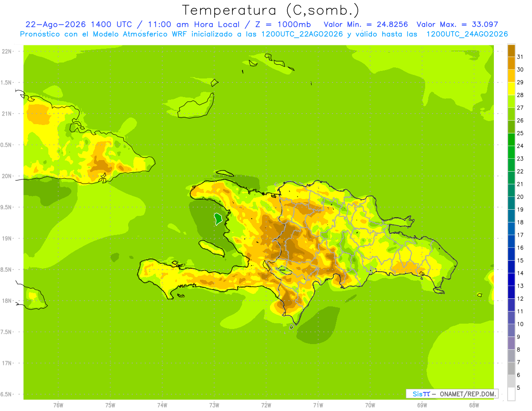Viewport: 532px width, 411px height.
Task: Click the longitude label "73W"
Action: coord(214,405)
